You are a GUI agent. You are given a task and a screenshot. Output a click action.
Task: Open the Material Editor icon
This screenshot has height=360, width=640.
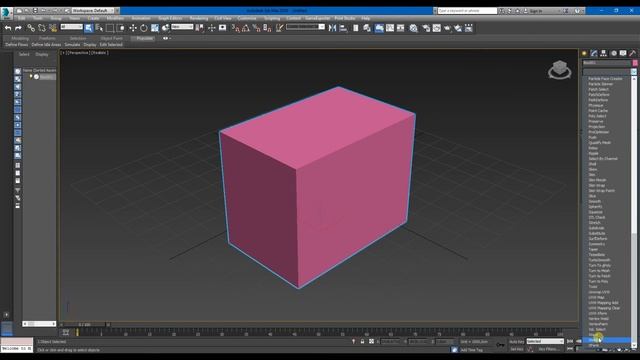pos(414,28)
